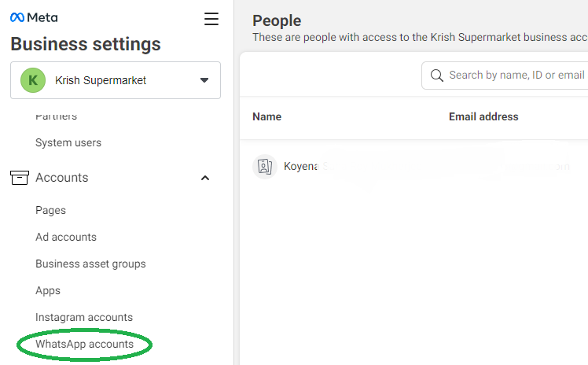Click the Accounts archive box icon

20,178
